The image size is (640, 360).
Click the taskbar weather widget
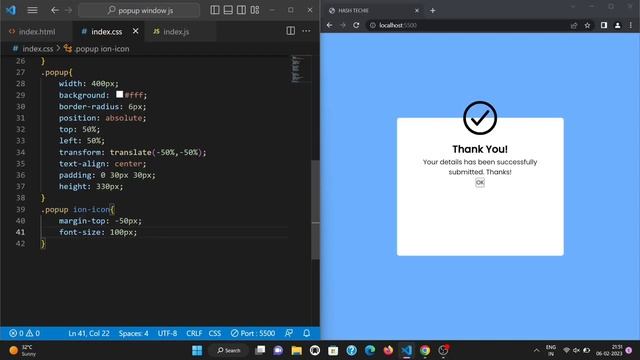click(23, 350)
